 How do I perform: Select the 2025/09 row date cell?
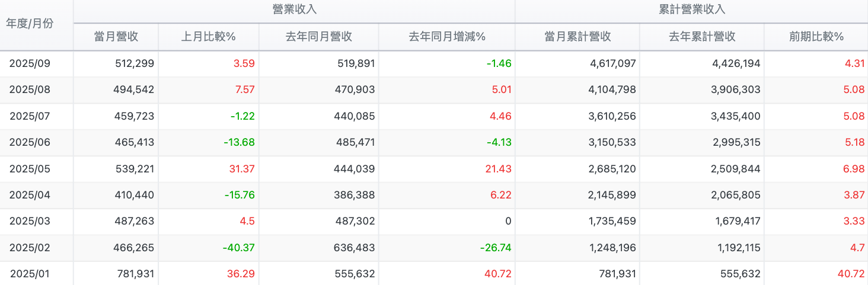[30, 63]
